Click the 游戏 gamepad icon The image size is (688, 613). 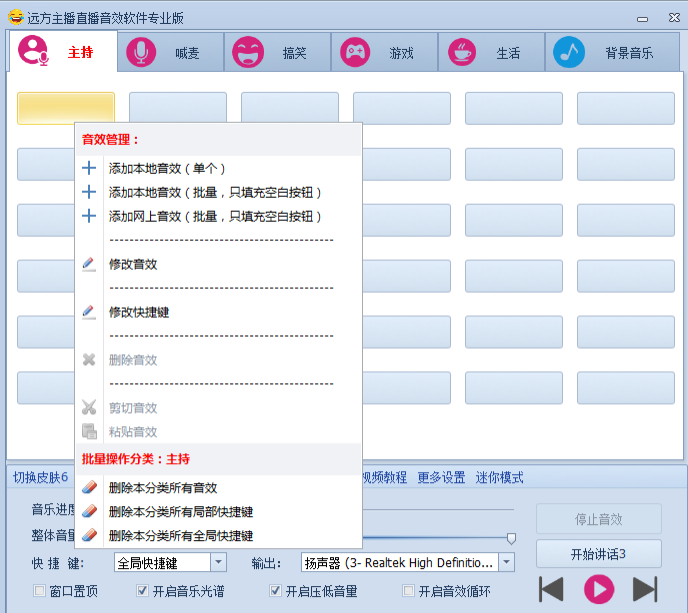(355, 52)
